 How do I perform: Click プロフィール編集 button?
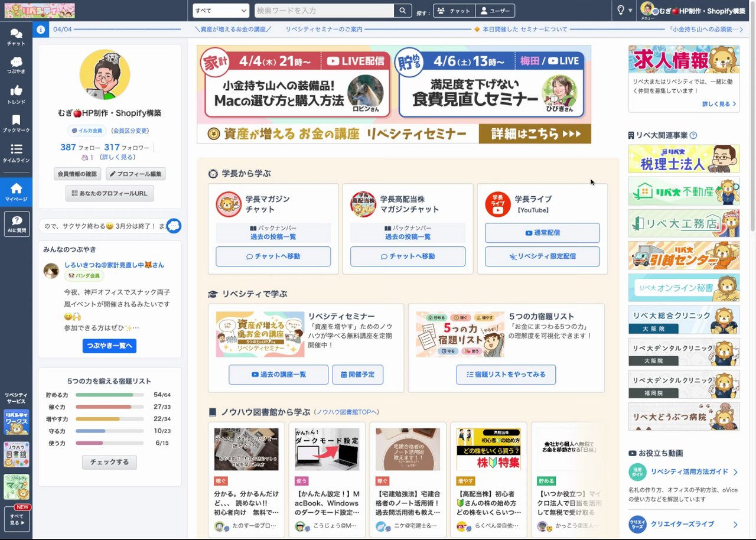(x=136, y=174)
